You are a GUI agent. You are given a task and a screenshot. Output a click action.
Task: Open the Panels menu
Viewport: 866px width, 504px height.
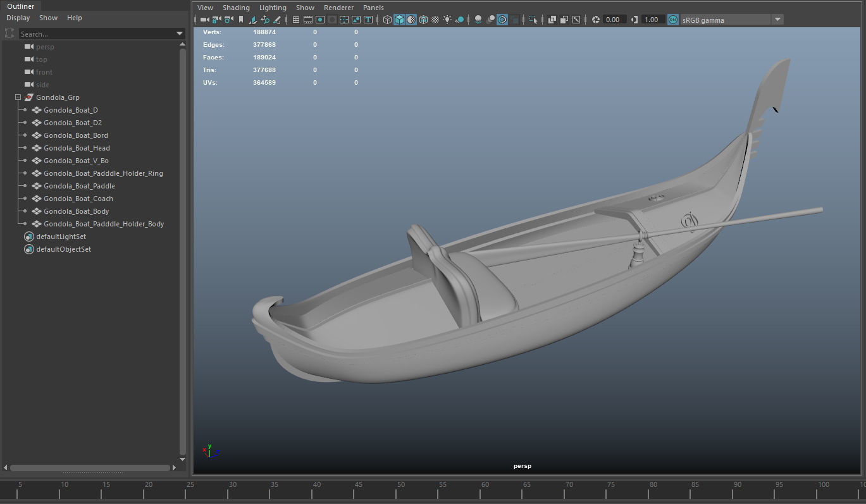[373, 8]
